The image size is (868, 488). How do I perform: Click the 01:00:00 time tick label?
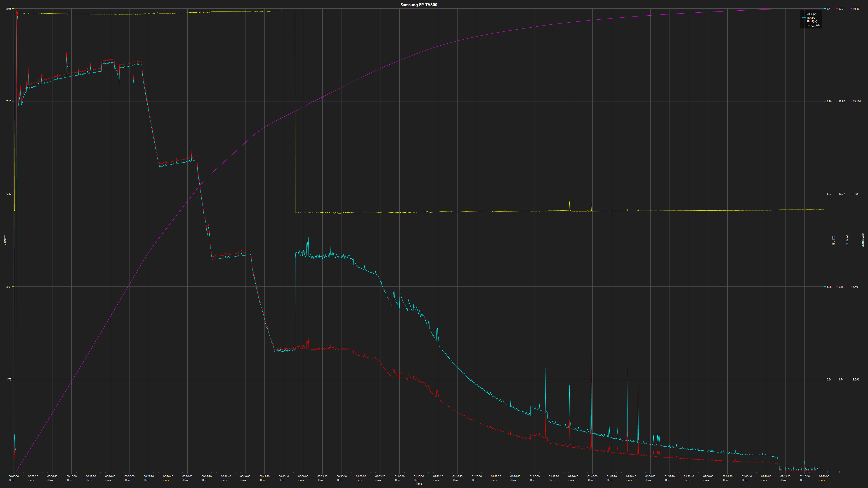(x=361, y=476)
